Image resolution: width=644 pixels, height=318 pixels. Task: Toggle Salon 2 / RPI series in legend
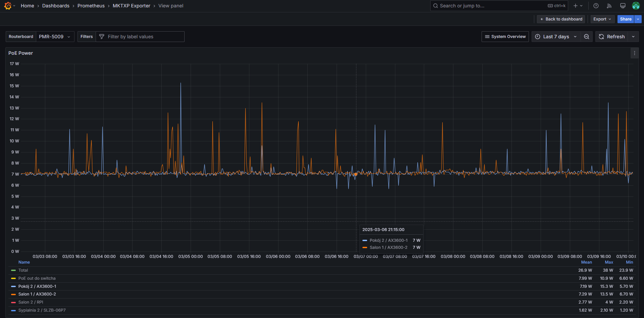(31, 302)
